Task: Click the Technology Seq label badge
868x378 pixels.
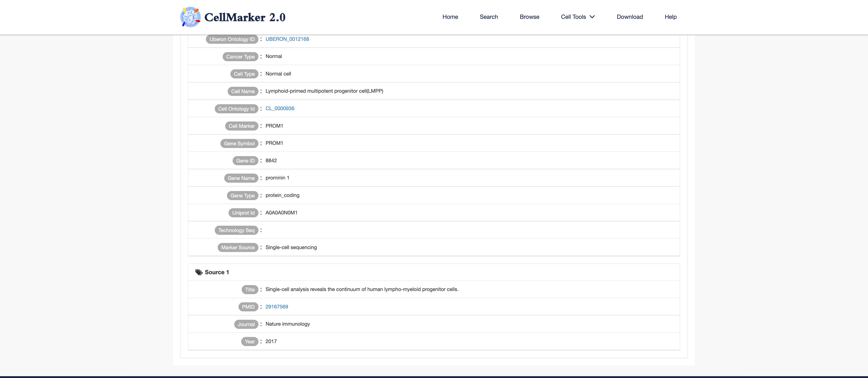Action: click(x=236, y=230)
